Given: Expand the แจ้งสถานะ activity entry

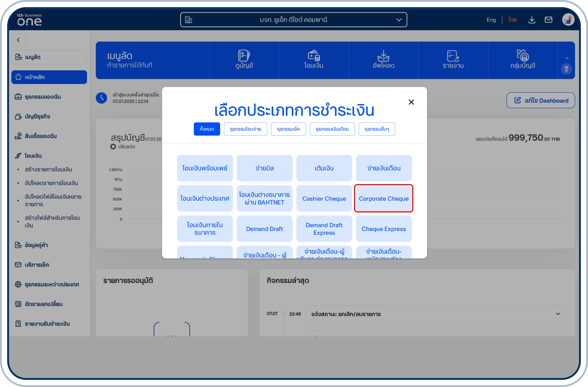Looking at the screenshot, I should point(435,314).
